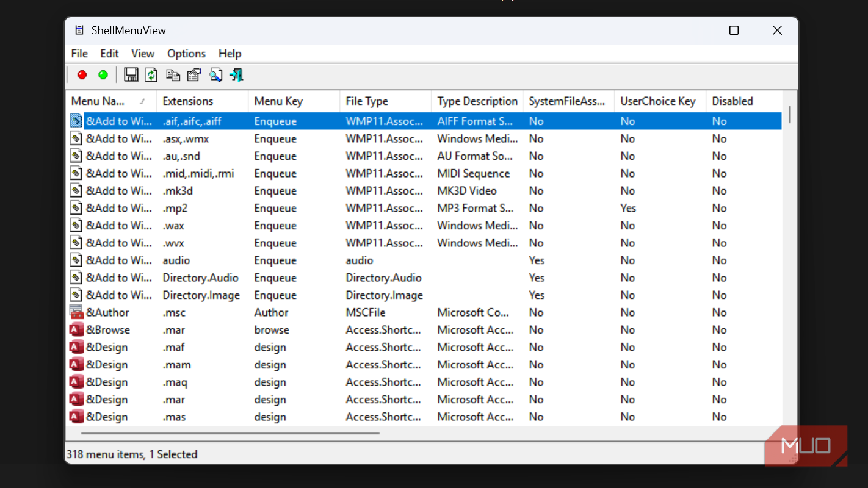Sort by the UserChoice Key column header

point(660,101)
